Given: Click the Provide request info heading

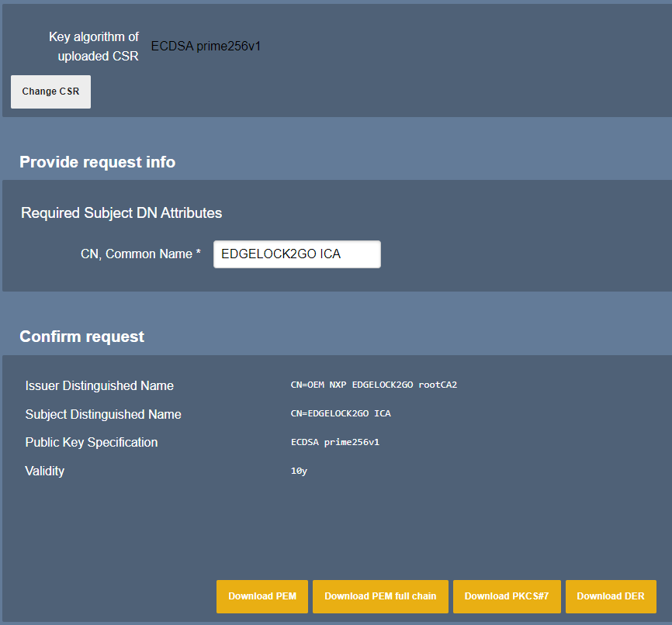Looking at the screenshot, I should pos(97,162).
